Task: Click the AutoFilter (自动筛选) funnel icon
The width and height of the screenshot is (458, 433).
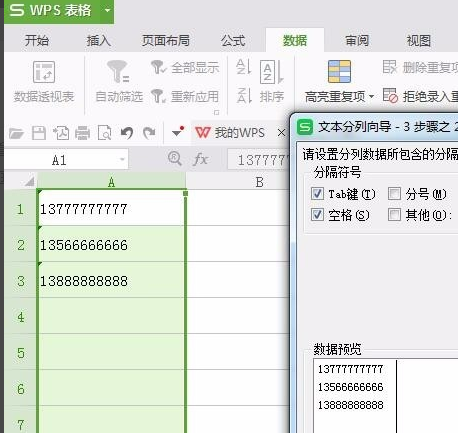Action: coord(118,71)
